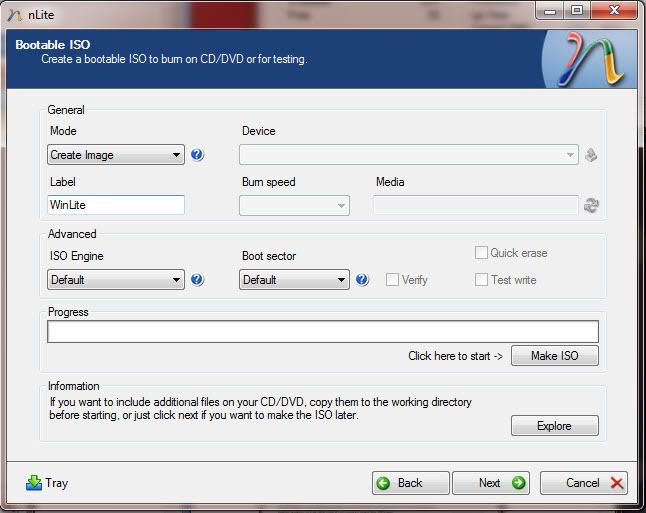This screenshot has height=513, width=646.
Task: Click the help icon beside ISO Engine dropdown
Action: (x=197, y=279)
